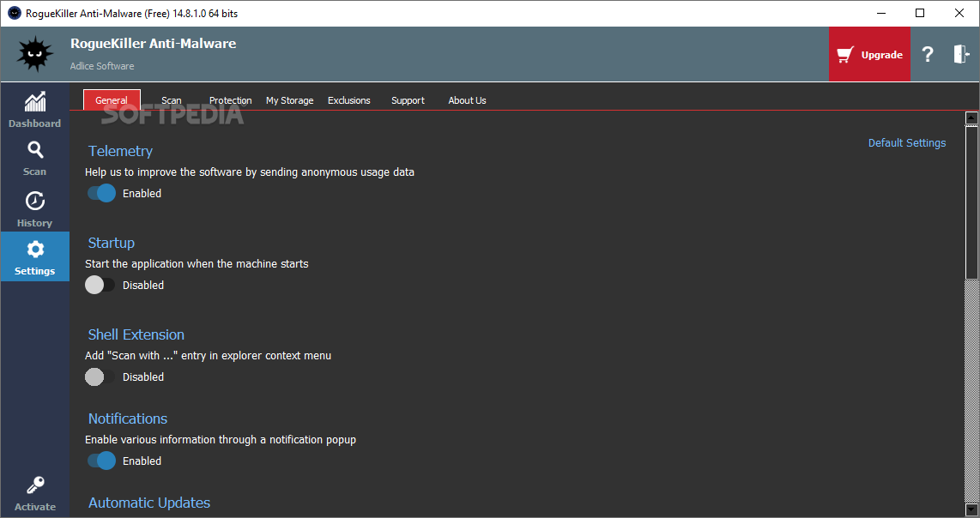The width and height of the screenshot is (980, 518).
Task: Click 'Start the application when the machine starts'
Action: [x=197, y=263]
